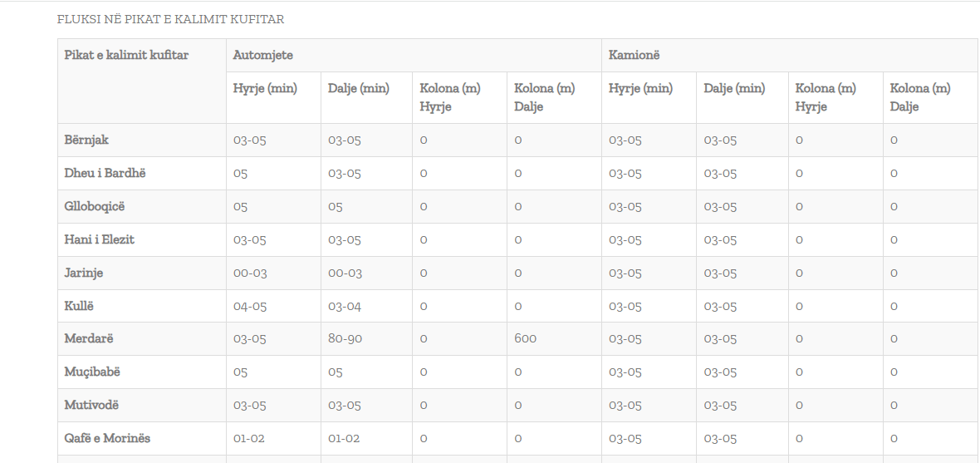Click the Glloboqicë row name
The width and height of the screenshot is (980, 463).
click(x=95, y=206)
